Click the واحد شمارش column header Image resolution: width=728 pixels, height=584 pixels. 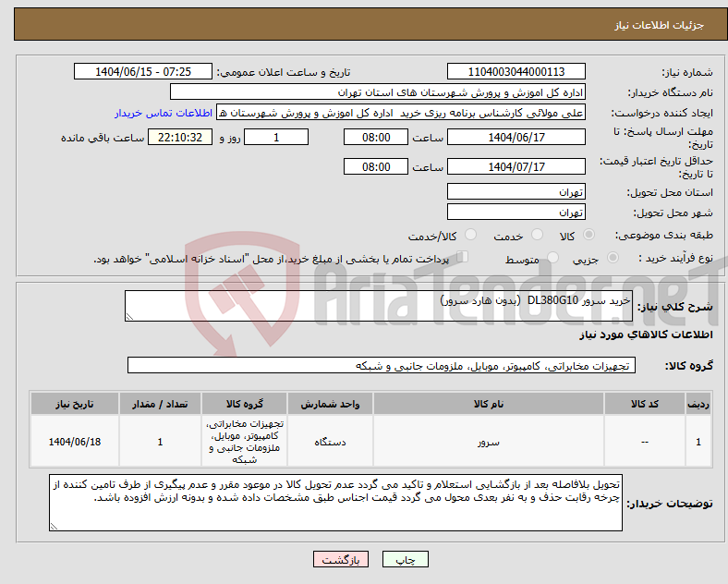[330, 404]
